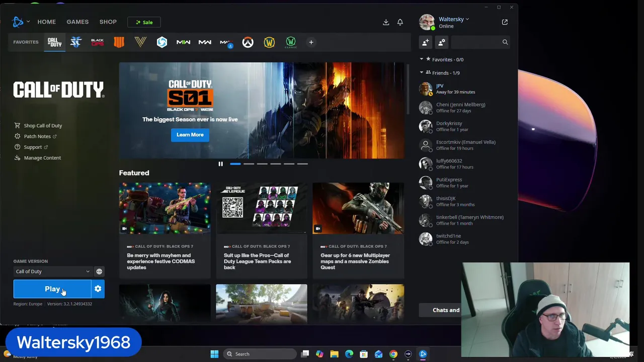Open the GAMES tab

(77, 22)
